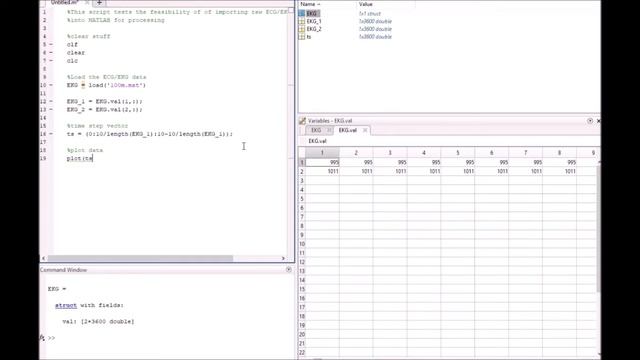Screen dimensions: 640x360
Task: Select row header 1 in EKG.val grid
Action: 302,162
